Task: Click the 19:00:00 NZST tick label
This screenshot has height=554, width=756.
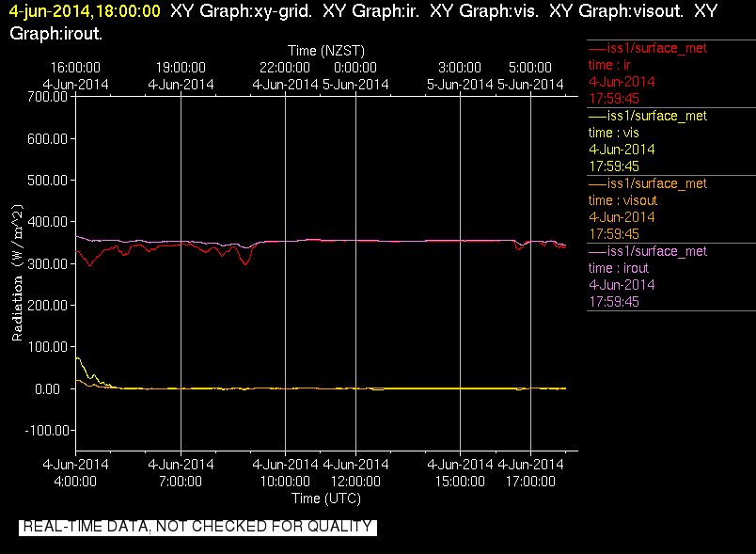Action: (181, 68)
